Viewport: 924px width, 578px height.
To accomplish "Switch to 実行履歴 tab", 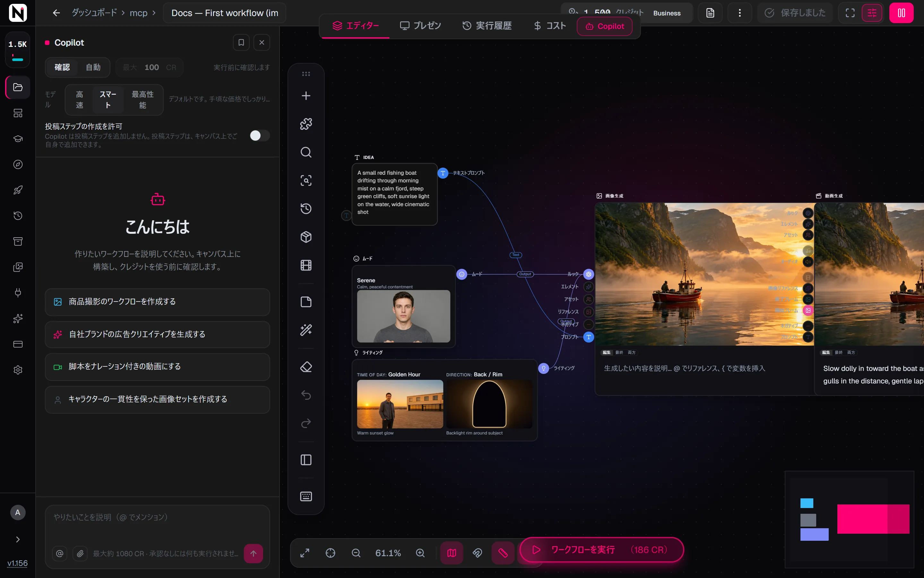I will click(x=487, y=26).
